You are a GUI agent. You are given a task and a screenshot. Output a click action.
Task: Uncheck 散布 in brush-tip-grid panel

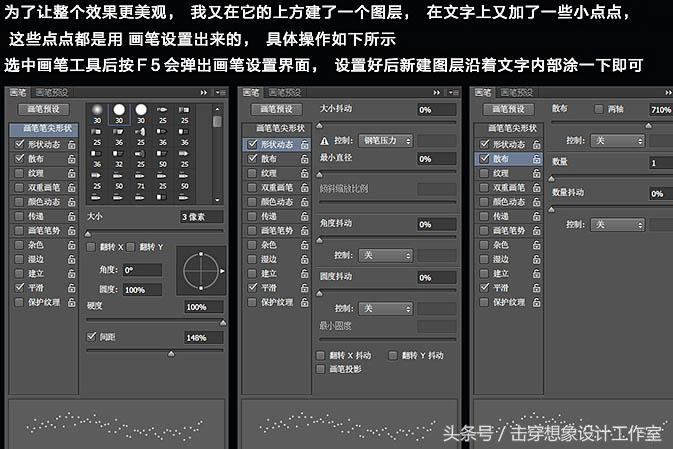tap(19, 159)
